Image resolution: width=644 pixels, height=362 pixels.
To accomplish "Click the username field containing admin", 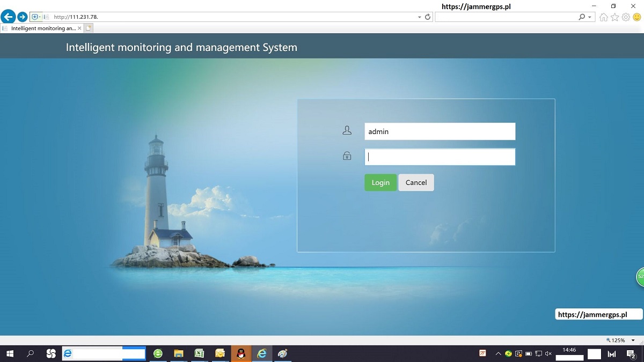I will click(x=440, y=131).
